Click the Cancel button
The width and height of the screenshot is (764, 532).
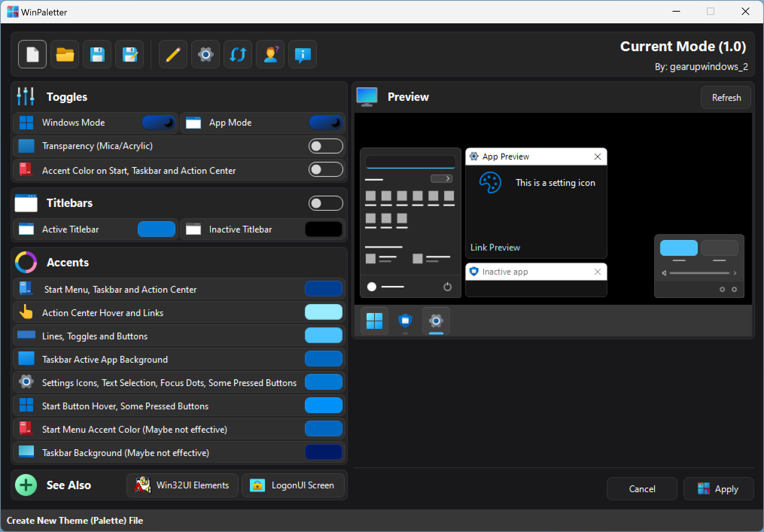(x=642, y=489)
